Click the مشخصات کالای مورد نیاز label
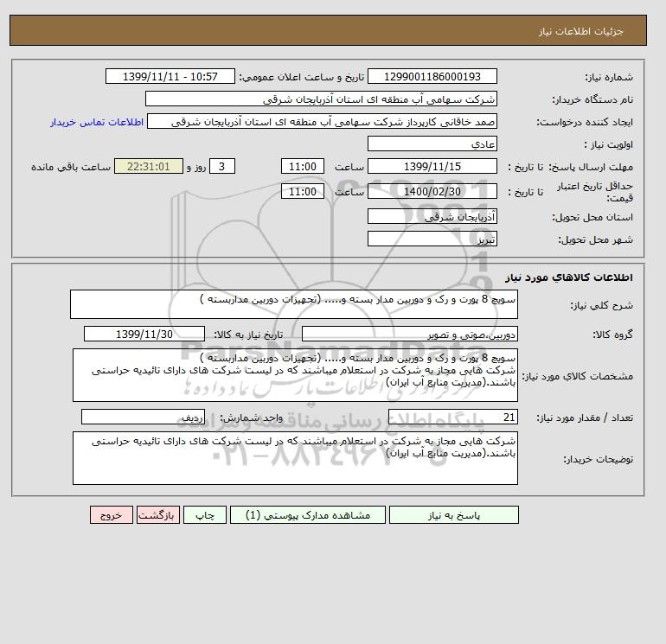Image resolution: width=666 pixels, height=644 pixels. tap(577, 376)
